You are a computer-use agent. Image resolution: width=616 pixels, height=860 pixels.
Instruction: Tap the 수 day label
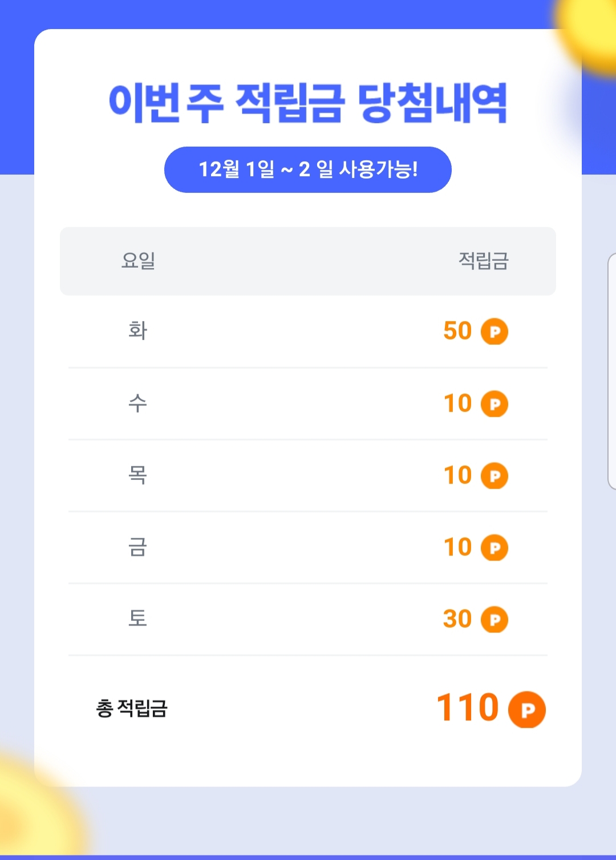coord(137,403)
